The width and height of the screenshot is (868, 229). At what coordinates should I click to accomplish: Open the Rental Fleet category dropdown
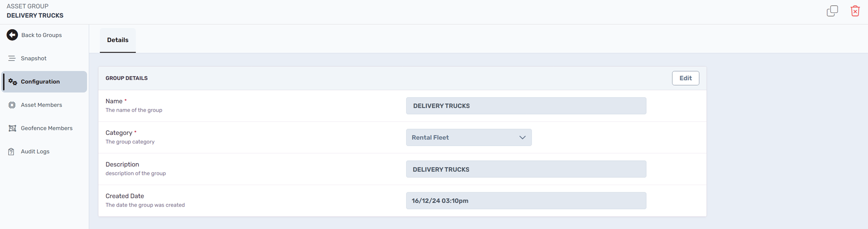[469, 138]
